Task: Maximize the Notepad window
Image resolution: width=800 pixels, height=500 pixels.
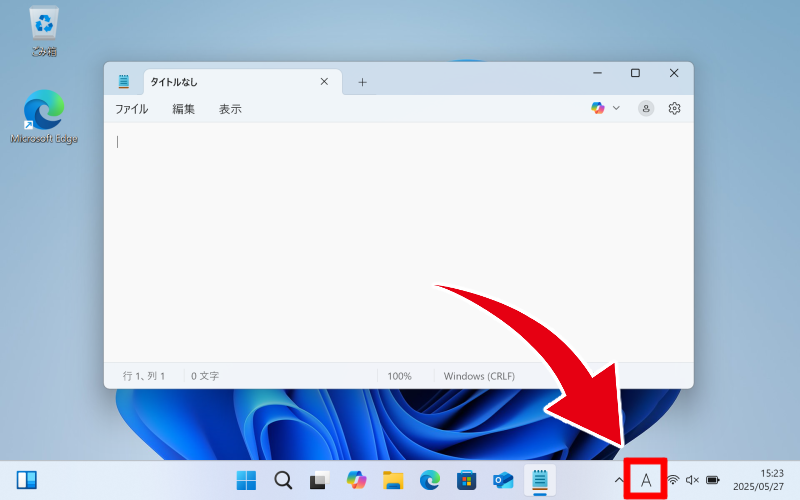Action: [635, 73]
